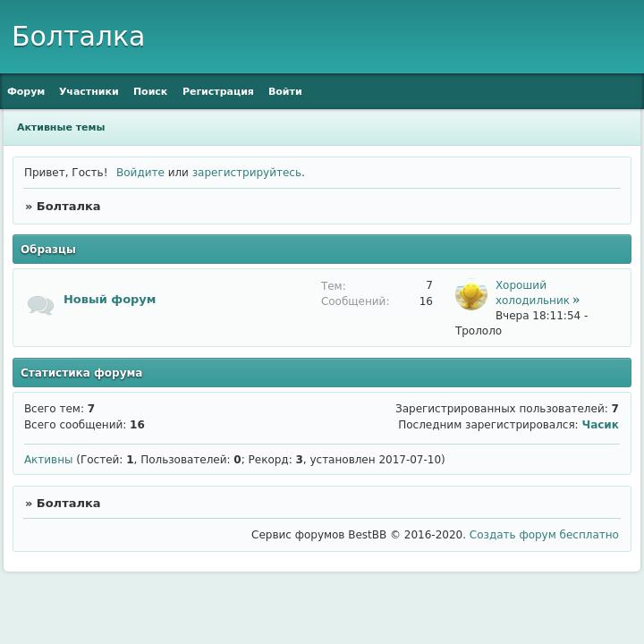
Task: Open last topic Хороший холодильник link
Action: (x=538, y=292)
